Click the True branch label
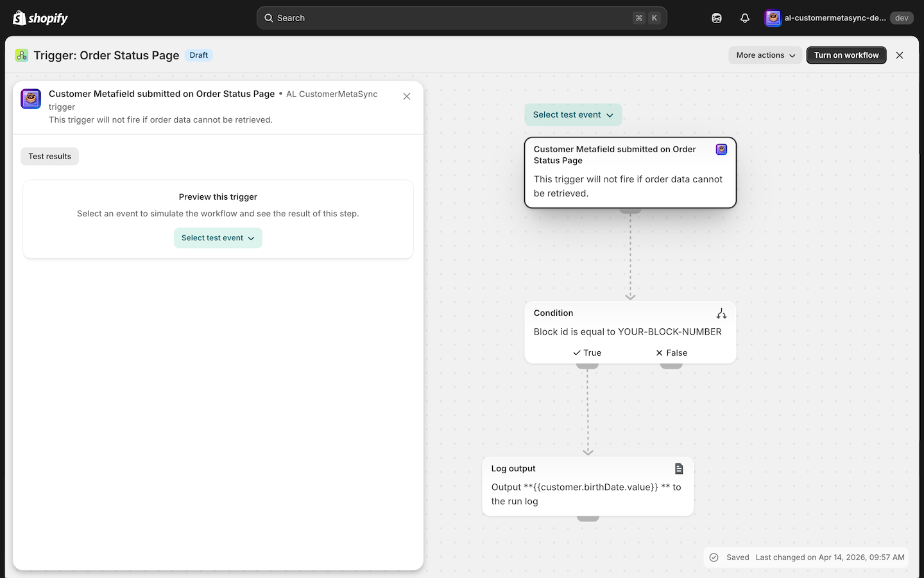The width and height of the screenshot is (924, 578). tap(587, 353)
